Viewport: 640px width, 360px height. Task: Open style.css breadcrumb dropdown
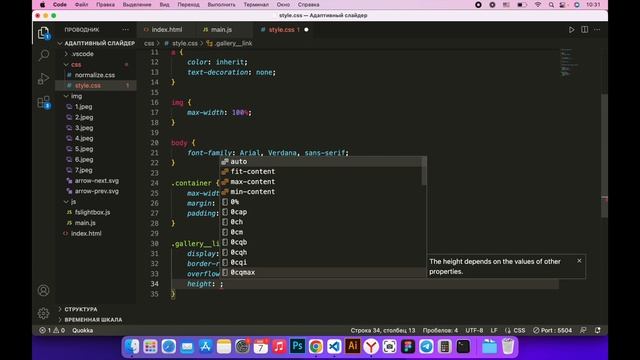tap(181, 43)
